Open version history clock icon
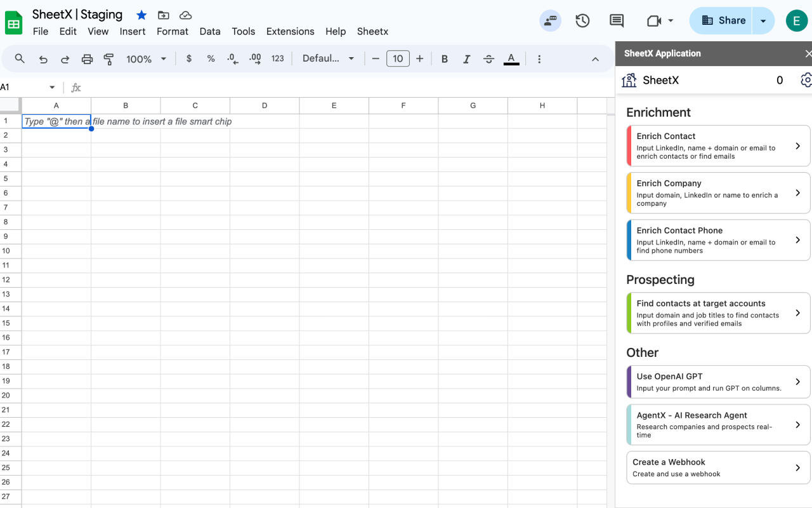 582,21
